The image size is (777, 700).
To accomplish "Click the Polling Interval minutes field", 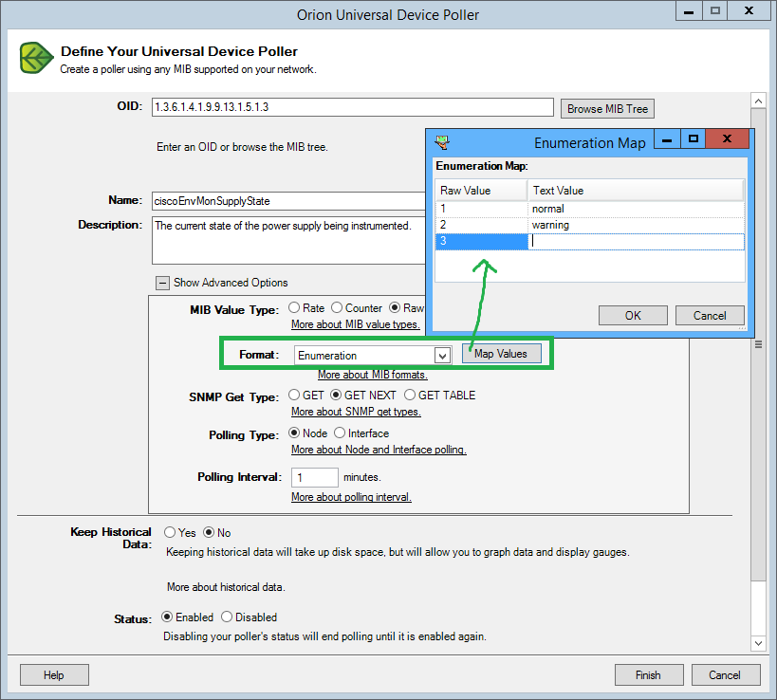I will coord(315,477).
